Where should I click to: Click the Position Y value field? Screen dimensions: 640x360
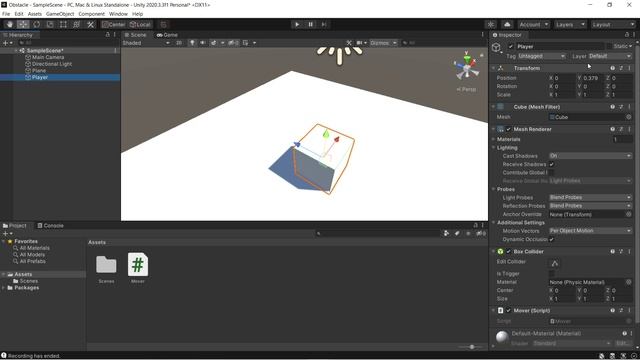(x=592, y=78)
